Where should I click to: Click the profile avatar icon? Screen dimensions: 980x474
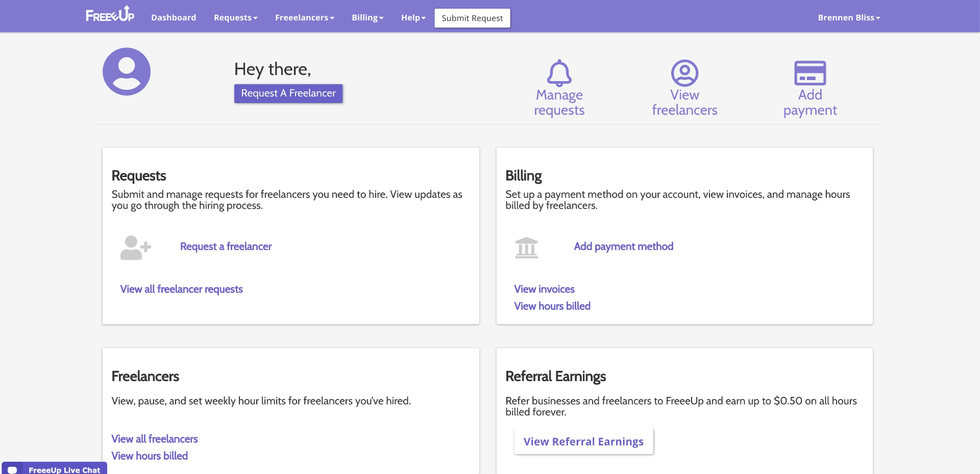coord(127,71)
